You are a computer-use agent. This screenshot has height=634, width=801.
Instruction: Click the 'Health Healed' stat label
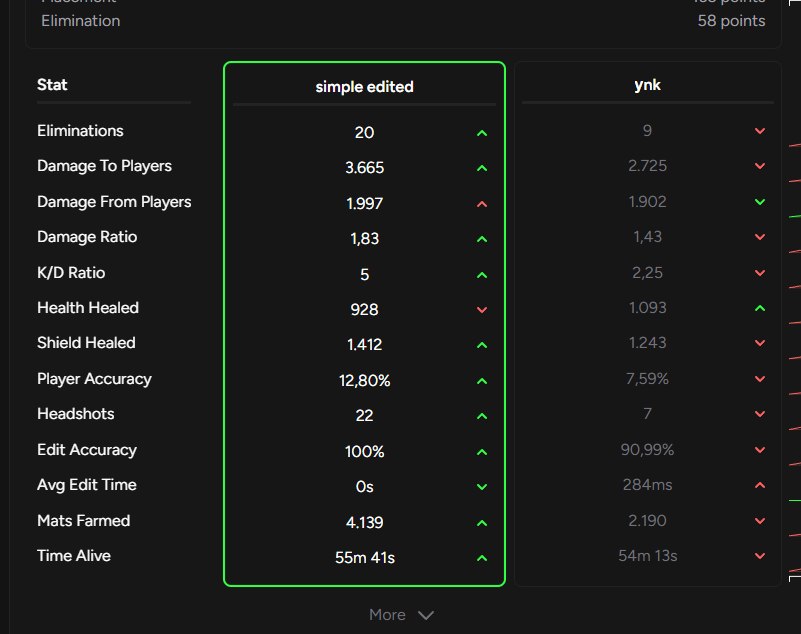coord(88,308)
